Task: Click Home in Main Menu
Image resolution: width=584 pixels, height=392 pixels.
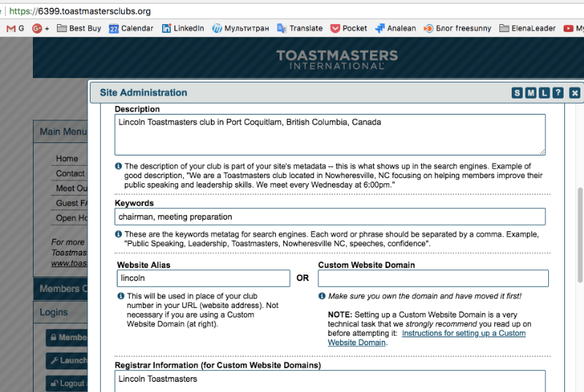Action: (67, 158)
